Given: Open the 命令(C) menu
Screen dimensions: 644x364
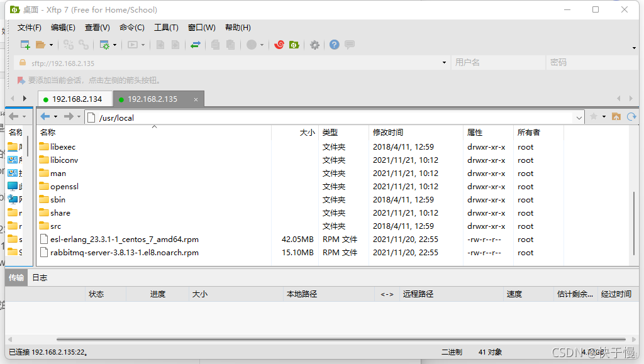Looking at the screenshot, I should pyautogui.click(x=132, y=28).
